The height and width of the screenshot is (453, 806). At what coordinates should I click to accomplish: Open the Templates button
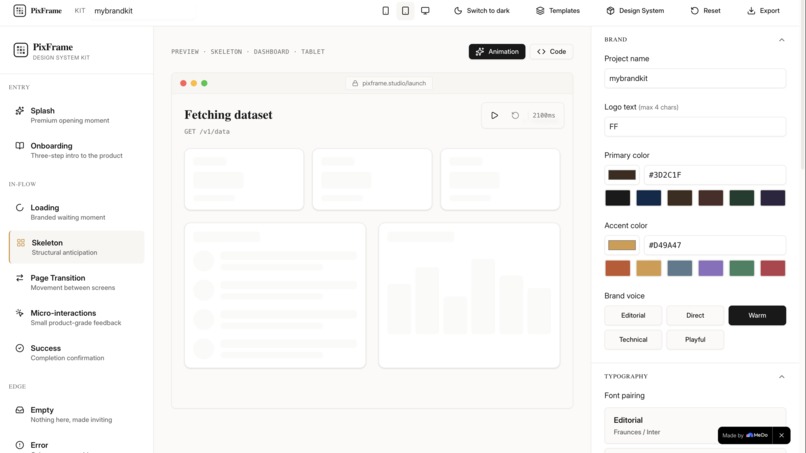click(x=558, y=11)
